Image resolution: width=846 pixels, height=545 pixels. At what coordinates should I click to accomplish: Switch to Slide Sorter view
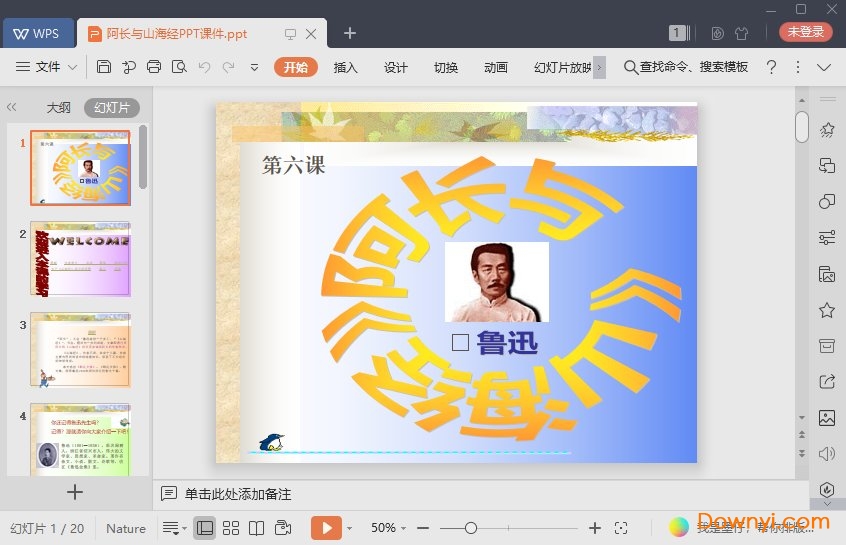point(231,528)
